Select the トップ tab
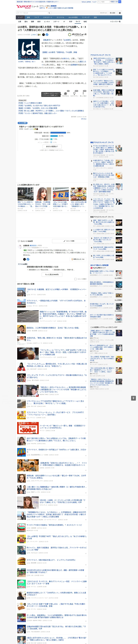The height and width of the screenshot is (644, 138). [x=20, y=17]
